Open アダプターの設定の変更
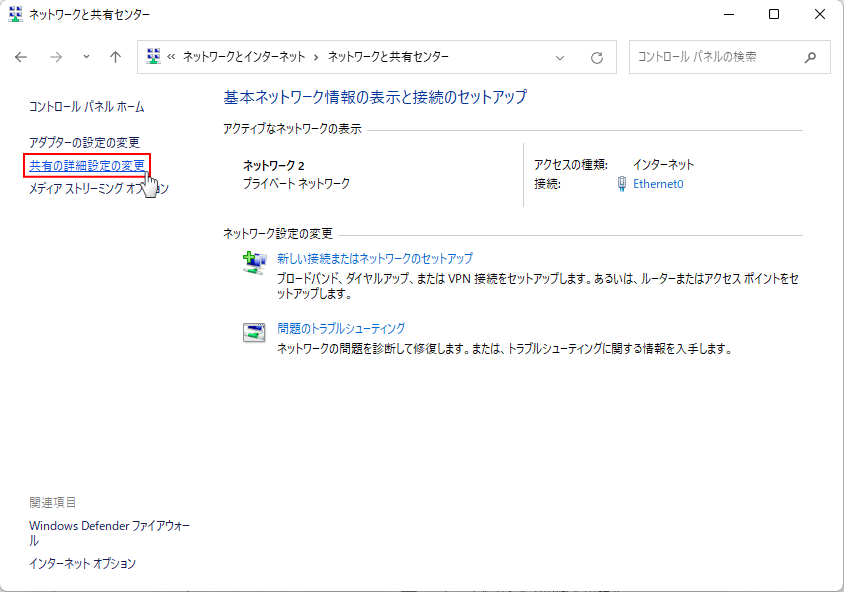 (84, 142)
